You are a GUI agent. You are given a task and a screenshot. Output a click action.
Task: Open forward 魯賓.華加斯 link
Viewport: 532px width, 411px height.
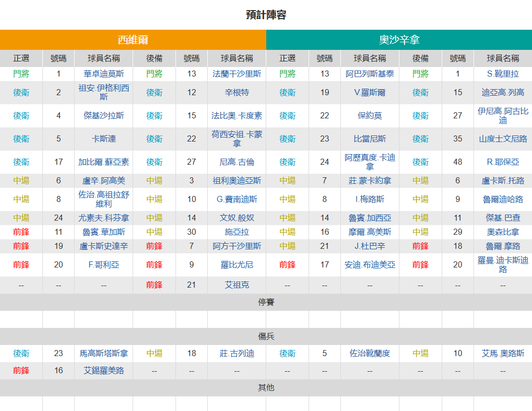(x=103, y=232)
